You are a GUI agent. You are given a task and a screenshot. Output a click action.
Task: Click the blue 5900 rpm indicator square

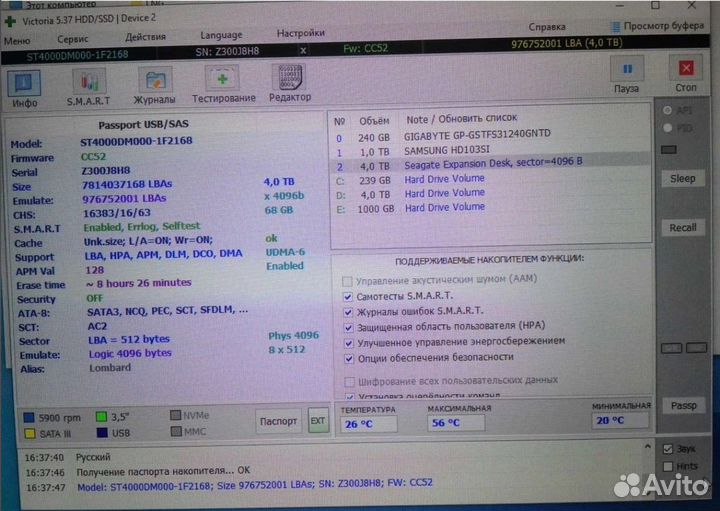pos(29,416)
